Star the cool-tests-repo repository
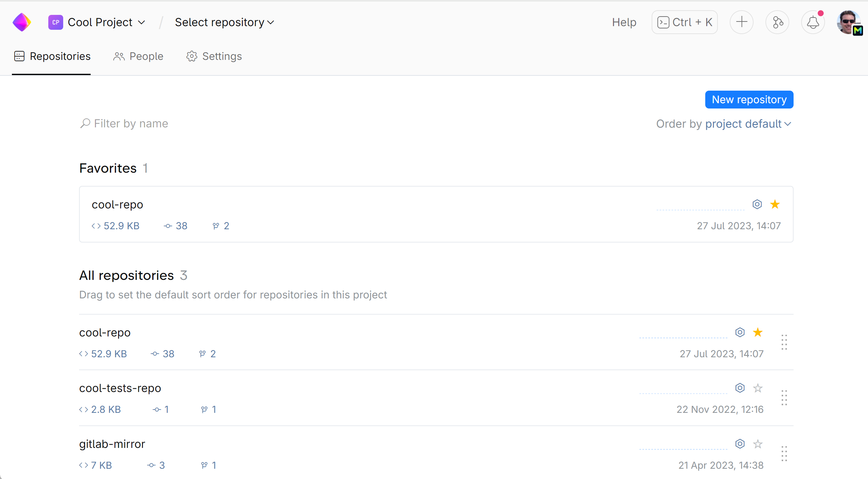Screen dimensions: 868x479 pos(758,388)
